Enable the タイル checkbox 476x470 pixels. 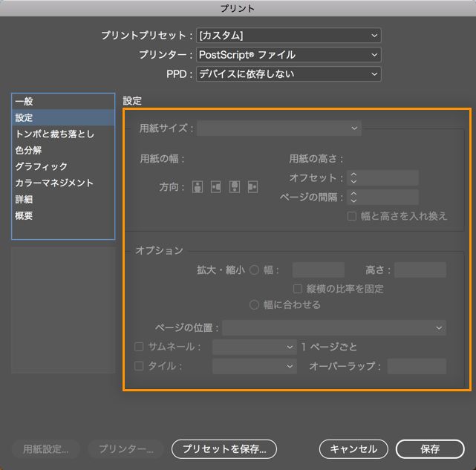pyautogui.click(x=139, y=366)
